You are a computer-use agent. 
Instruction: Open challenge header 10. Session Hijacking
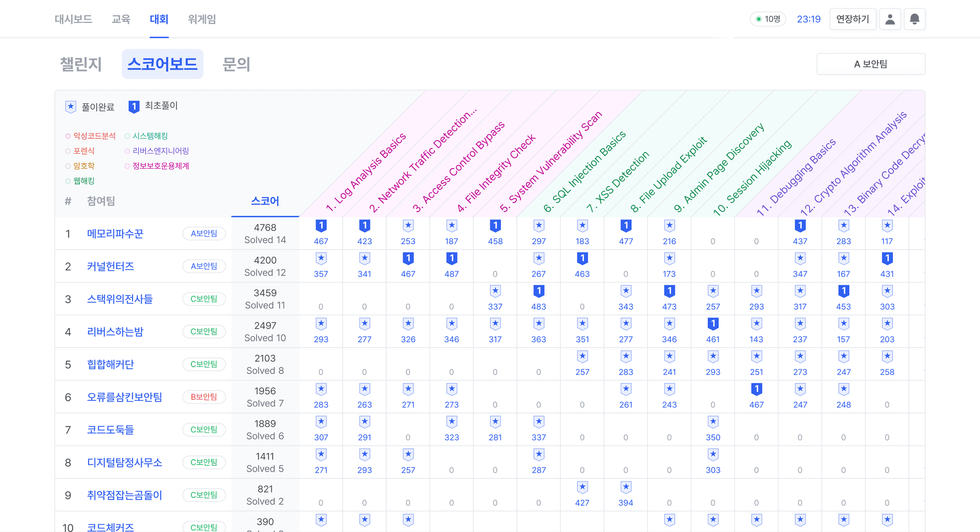[x=752, y=178]
